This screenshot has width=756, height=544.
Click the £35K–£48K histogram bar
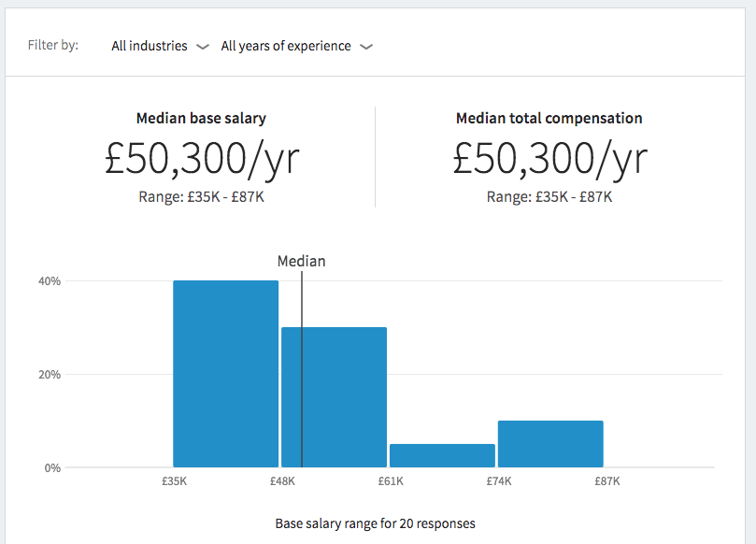pyautogui.click(x=226, y=374)
